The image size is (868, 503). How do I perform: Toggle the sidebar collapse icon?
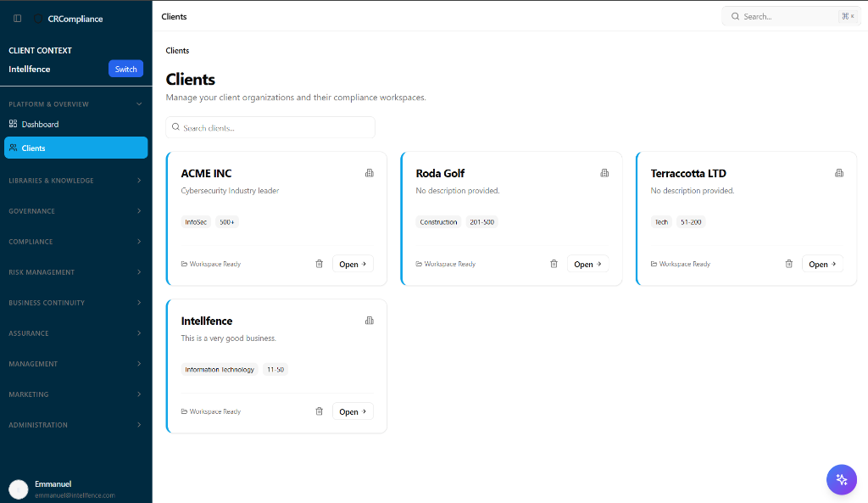(x=17, y=18)
